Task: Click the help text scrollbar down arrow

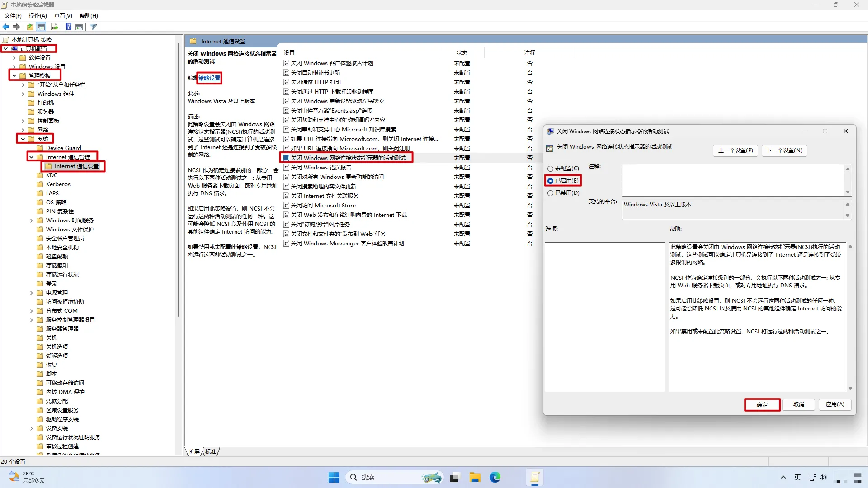Action: (850, 389)
